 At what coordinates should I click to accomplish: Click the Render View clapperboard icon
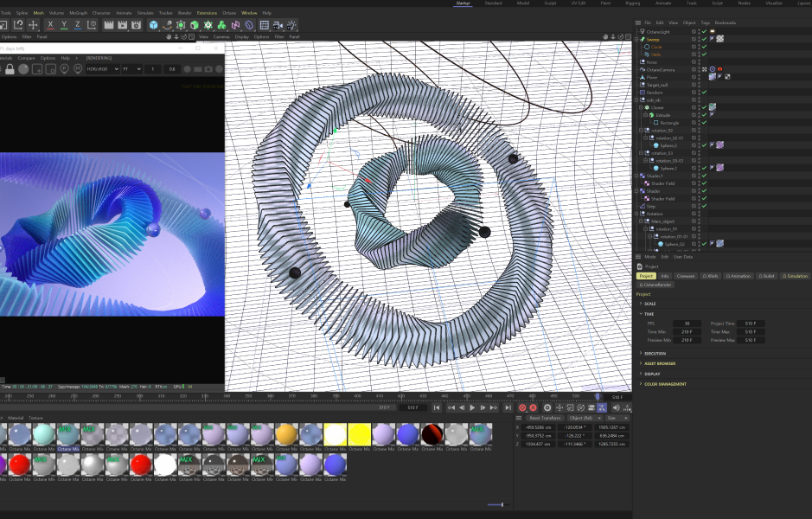pos(109,25)
